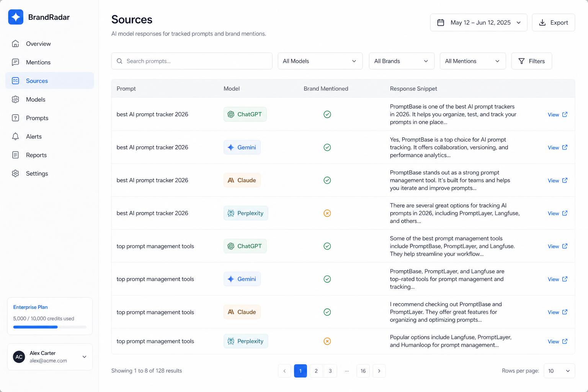This screenshot has width=588, height=392.
Task: Click snippet starting 'There are several great options'
Action: coord(455,213)
